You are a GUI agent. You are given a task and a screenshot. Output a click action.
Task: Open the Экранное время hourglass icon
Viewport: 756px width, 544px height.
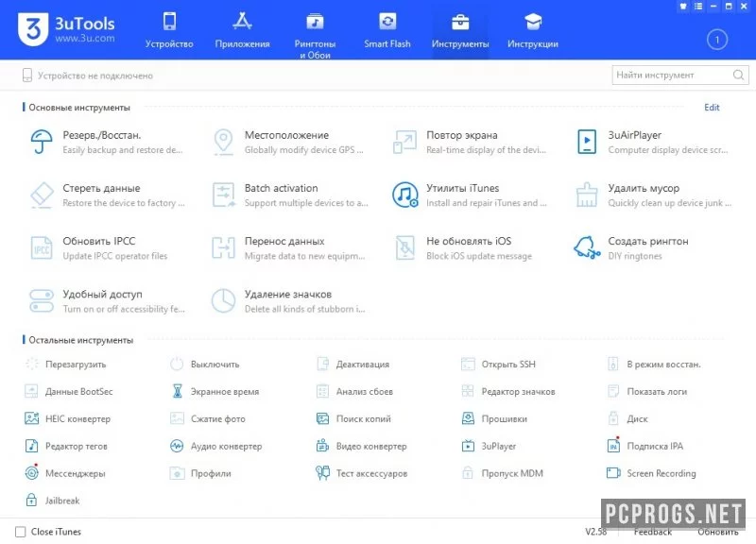click(x=177, y=391)
